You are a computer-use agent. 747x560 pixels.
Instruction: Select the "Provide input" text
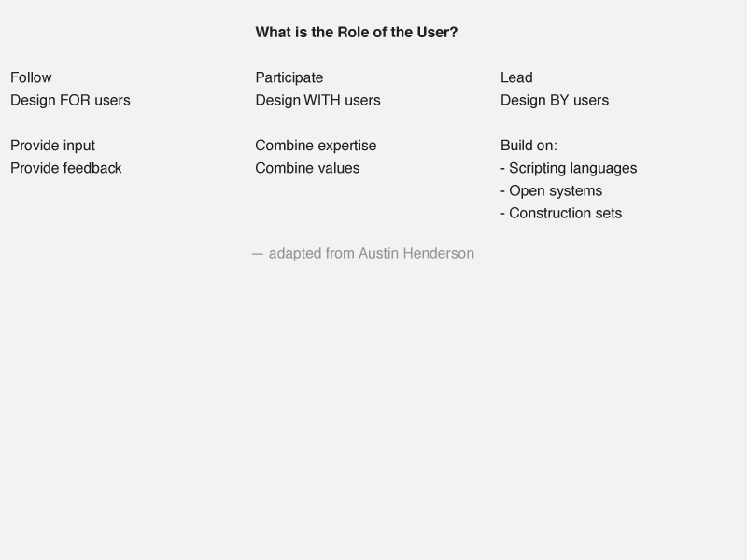pyautogui.click(x=52, y=146)
